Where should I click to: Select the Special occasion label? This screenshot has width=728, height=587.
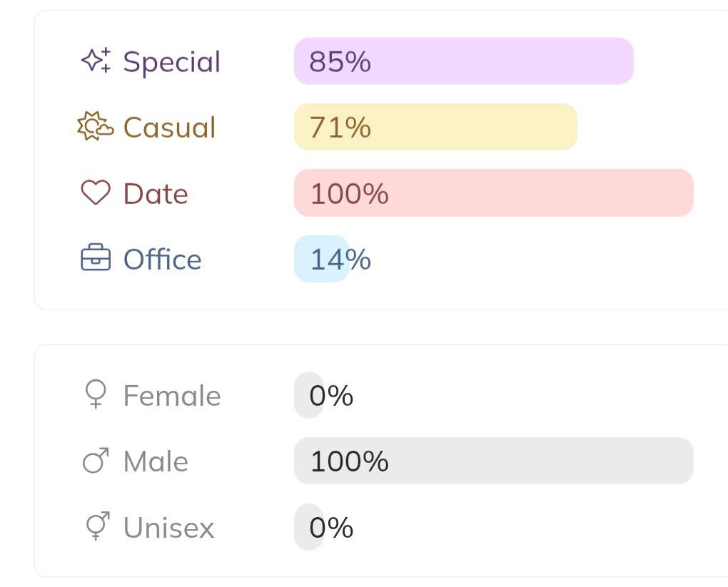tap(172, 62)
